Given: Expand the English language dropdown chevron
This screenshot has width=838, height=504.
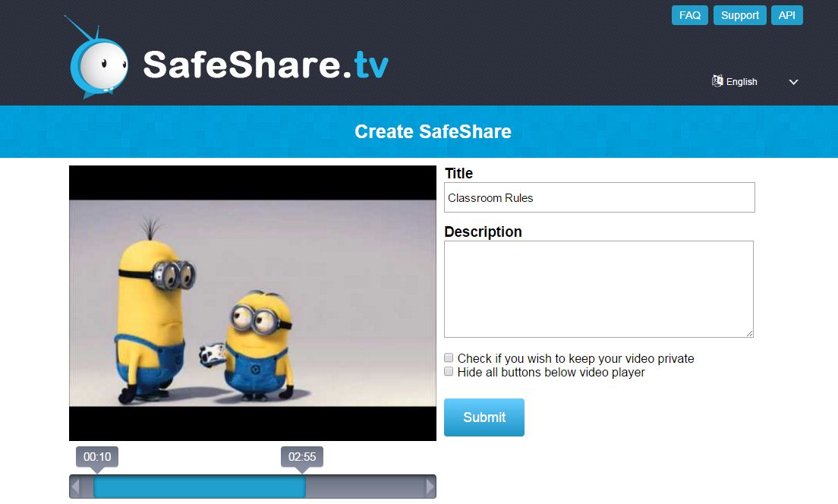Looking at the screenshot, I should click(x=794, y=82).
